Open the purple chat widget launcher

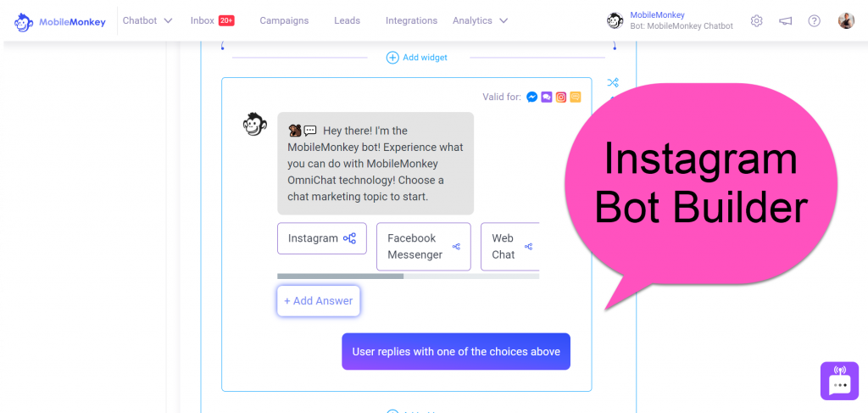[839, 381]
